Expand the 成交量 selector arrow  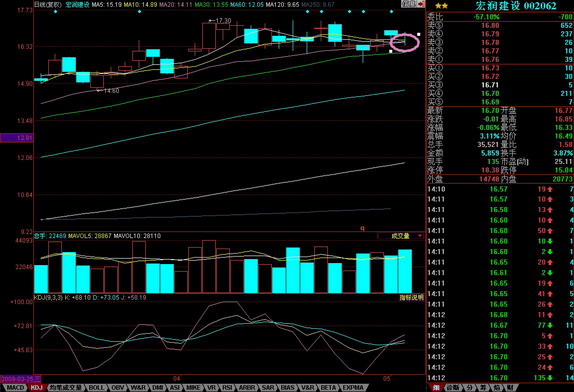pyautogui.click(x=420, y=236)
